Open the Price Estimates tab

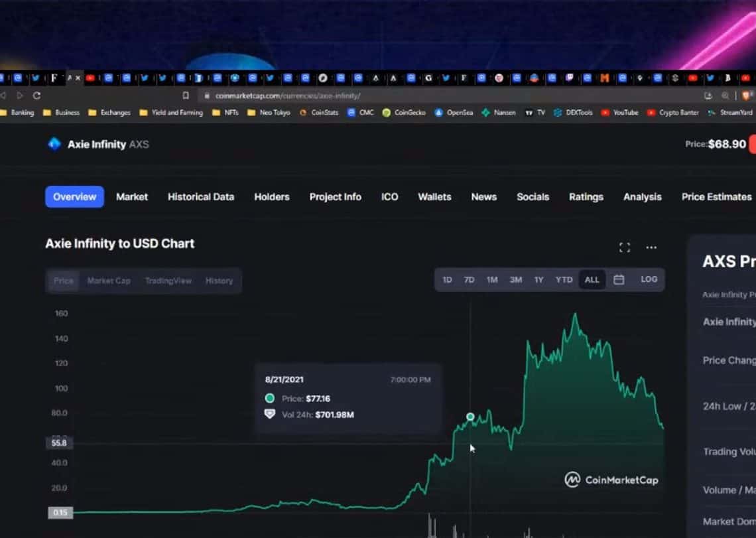pos(716,197)
